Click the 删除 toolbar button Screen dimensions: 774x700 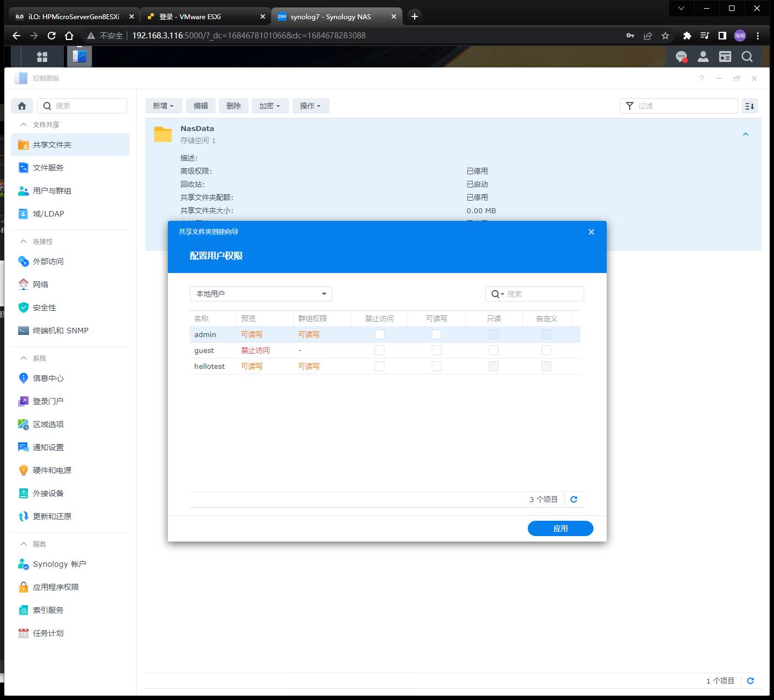(x=234, y=106)
